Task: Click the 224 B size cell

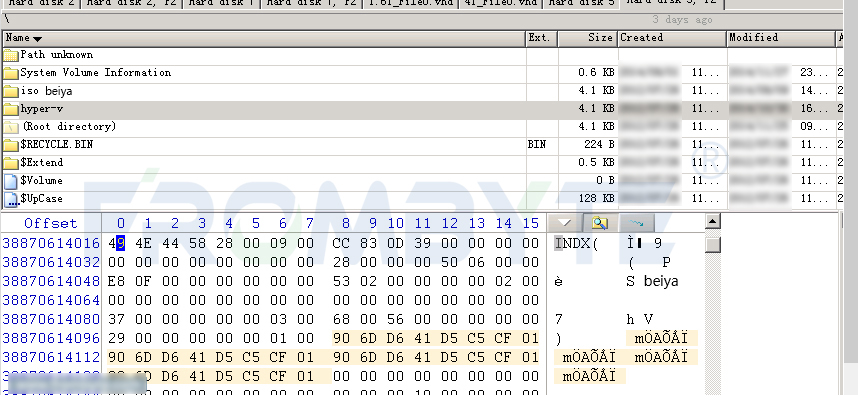Action: (x=599, y=145)
